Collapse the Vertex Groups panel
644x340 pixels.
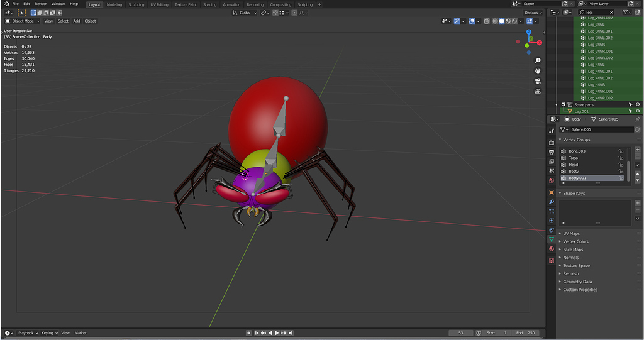pyautogui.click(x=576, y=140)
